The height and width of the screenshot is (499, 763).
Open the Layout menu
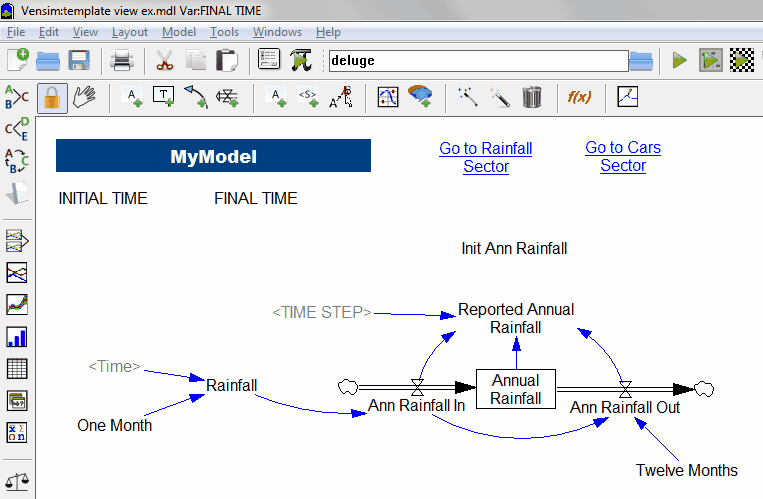pyautogui.click(x=130, y=32)
